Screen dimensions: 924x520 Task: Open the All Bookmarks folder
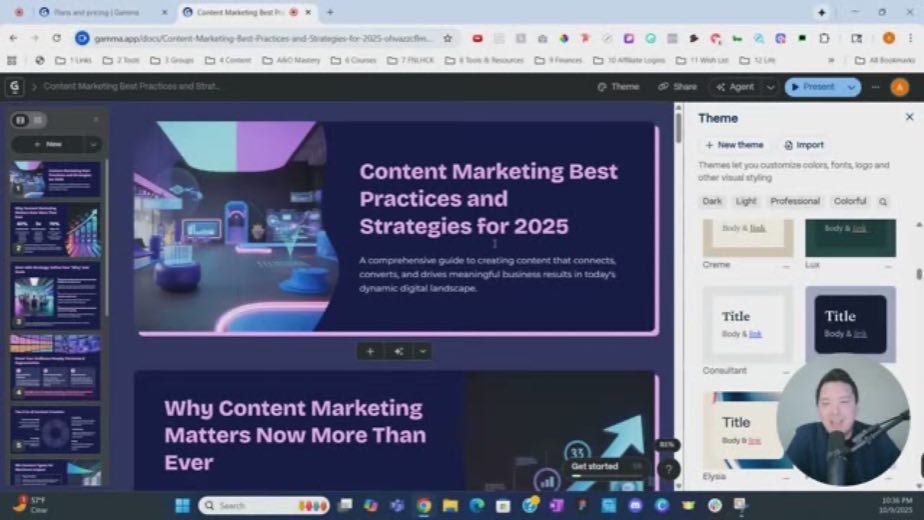[x=885, y=60]
